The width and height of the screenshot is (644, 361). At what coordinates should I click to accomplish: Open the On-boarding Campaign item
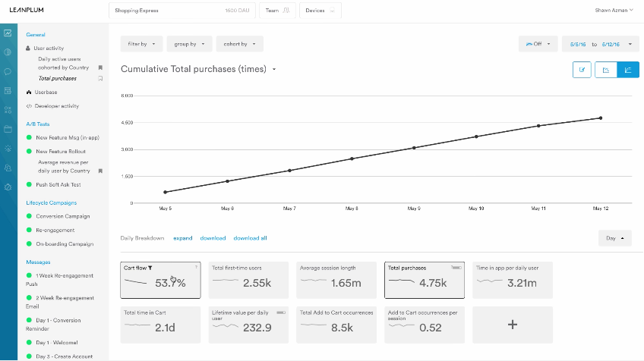point(65,244)
